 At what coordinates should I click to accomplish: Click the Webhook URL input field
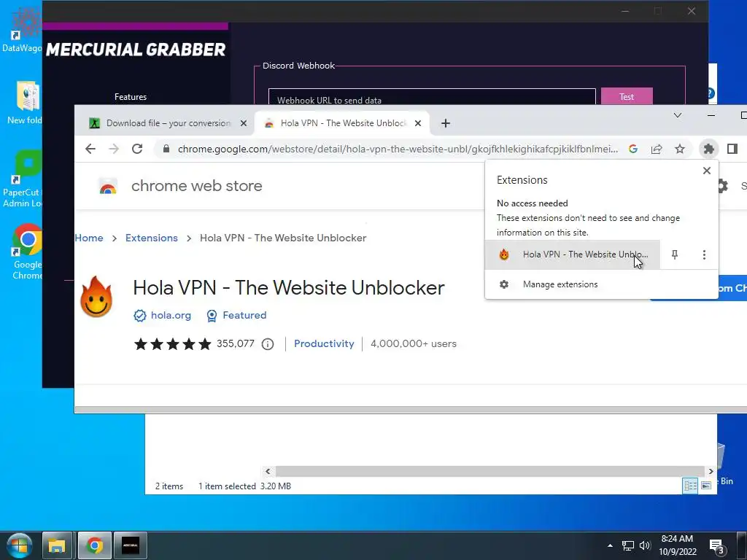[432, 97]
